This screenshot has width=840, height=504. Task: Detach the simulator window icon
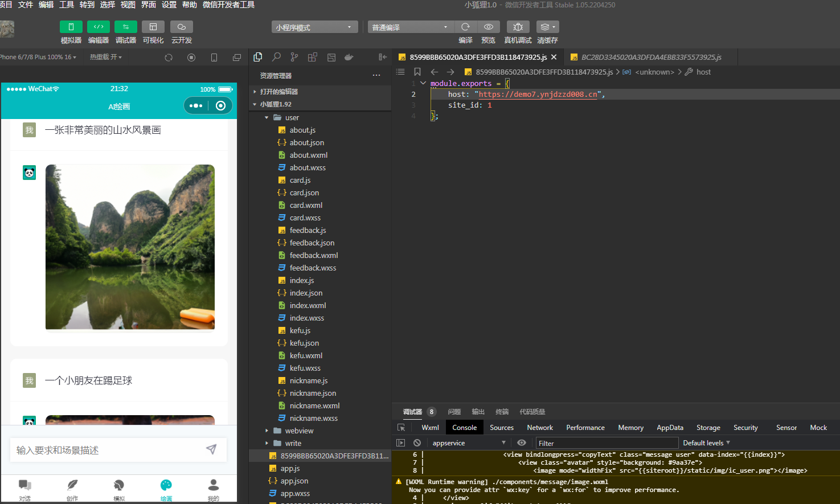click(237, 58)
